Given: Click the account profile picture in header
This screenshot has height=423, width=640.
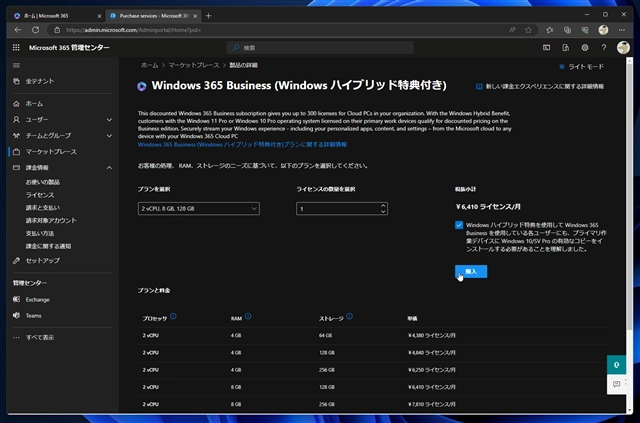Looking at the screenshot, I should point(623,48).
